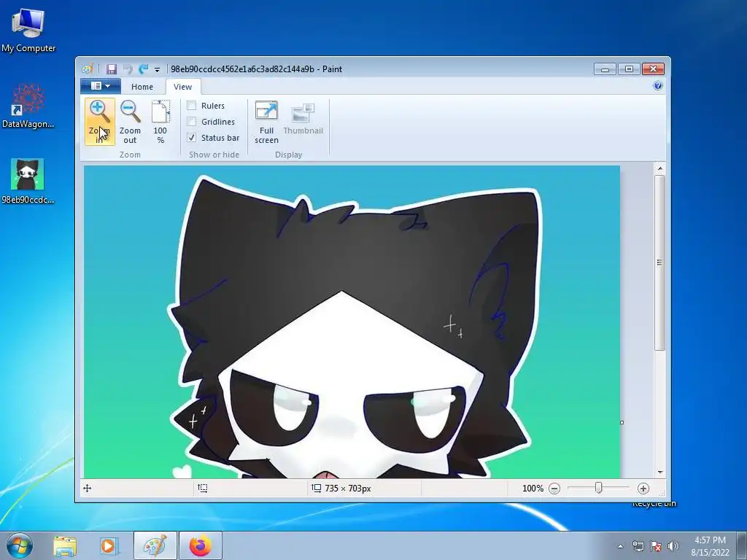Minimize the Paint window
Image resolution: width=747 pixels, height=560 pixels.
click(x=605, y=69)
